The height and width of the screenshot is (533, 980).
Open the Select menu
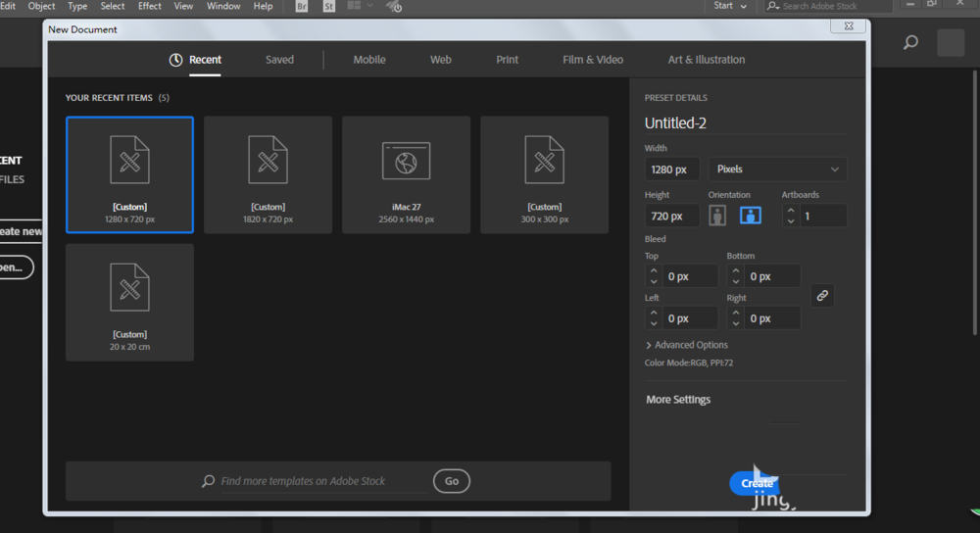coord(113,6)
